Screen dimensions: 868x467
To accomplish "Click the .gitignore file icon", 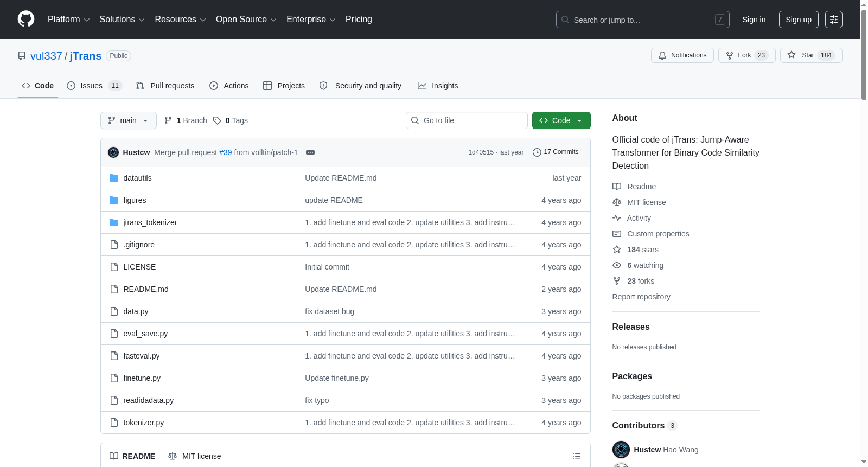I will pyautogui.click(x=114, y=245).
